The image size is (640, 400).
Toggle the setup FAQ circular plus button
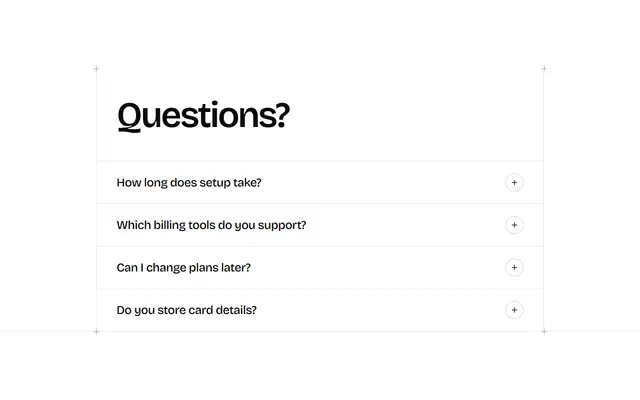[514, 182]
